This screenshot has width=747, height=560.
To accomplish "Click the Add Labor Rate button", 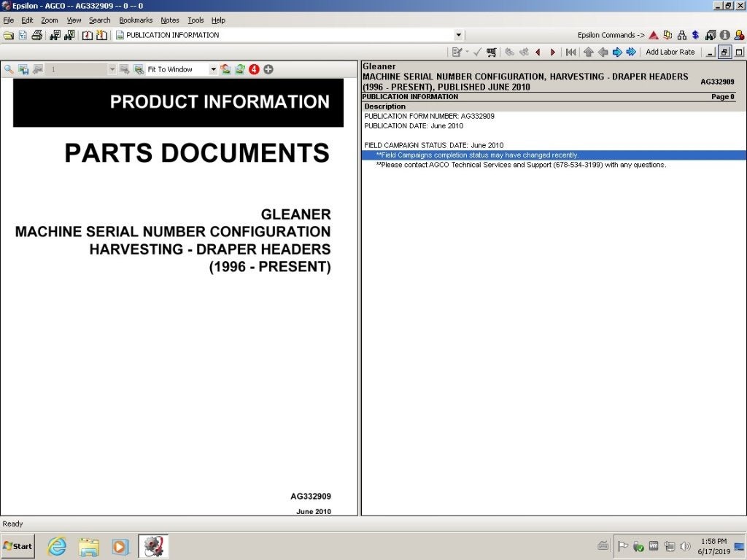I will (x=670, y=52).
